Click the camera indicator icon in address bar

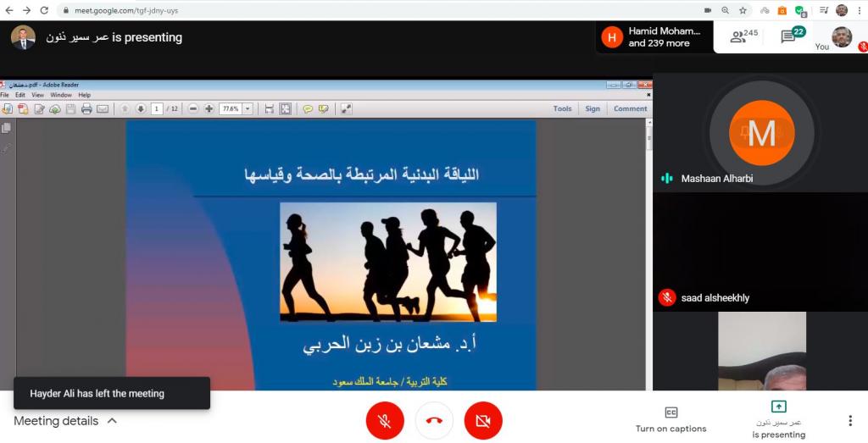708,10
